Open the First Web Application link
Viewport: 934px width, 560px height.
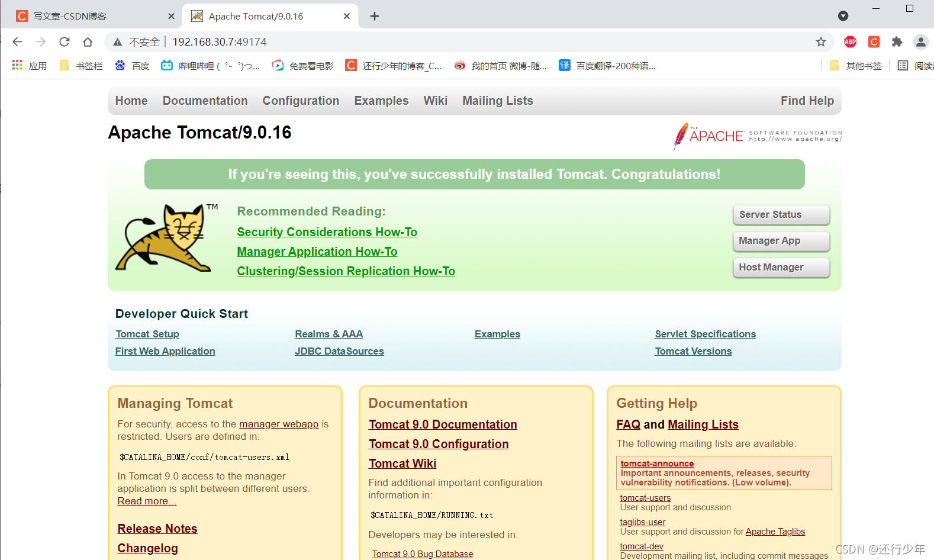click(x=165, y=351)
